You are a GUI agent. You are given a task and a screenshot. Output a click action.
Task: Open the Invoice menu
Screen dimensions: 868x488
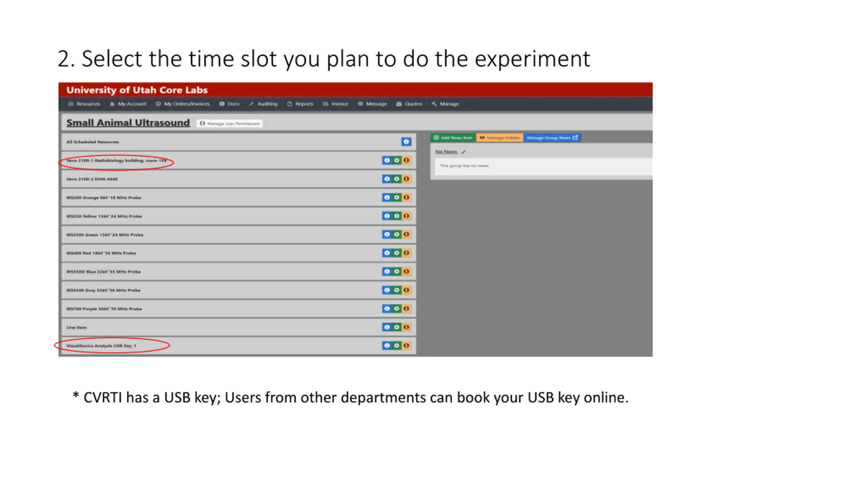click(336, 104)
